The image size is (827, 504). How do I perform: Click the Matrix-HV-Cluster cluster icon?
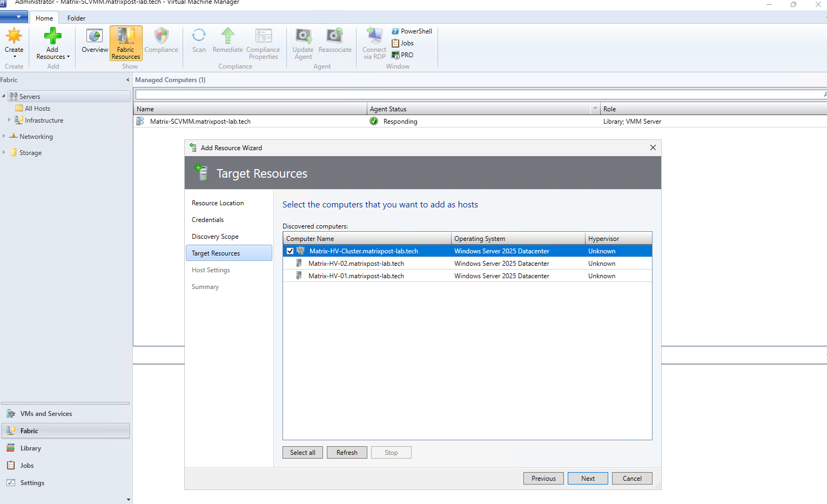[x=300, y=251]
